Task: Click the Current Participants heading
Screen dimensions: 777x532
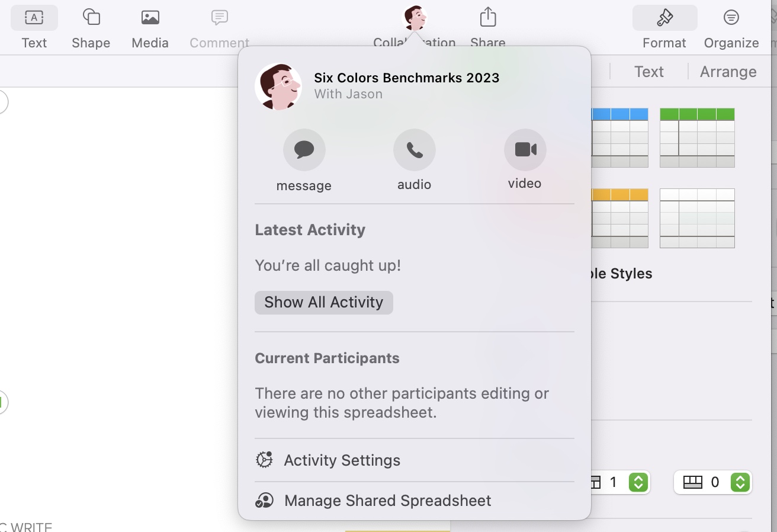Action: (327, 358)
